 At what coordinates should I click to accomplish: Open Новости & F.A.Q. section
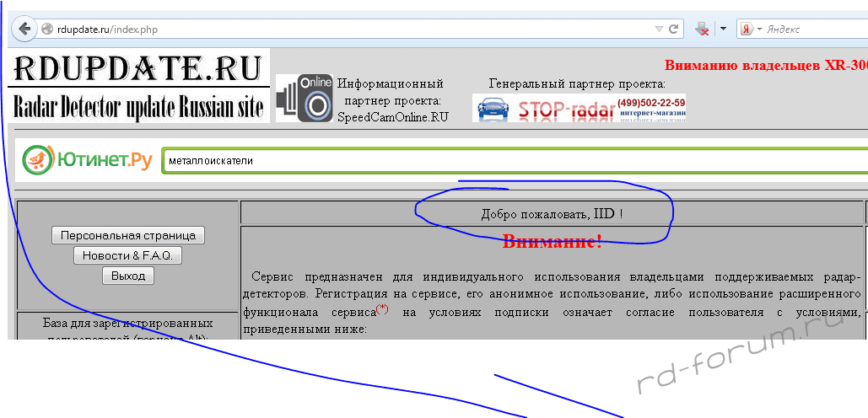128,255
